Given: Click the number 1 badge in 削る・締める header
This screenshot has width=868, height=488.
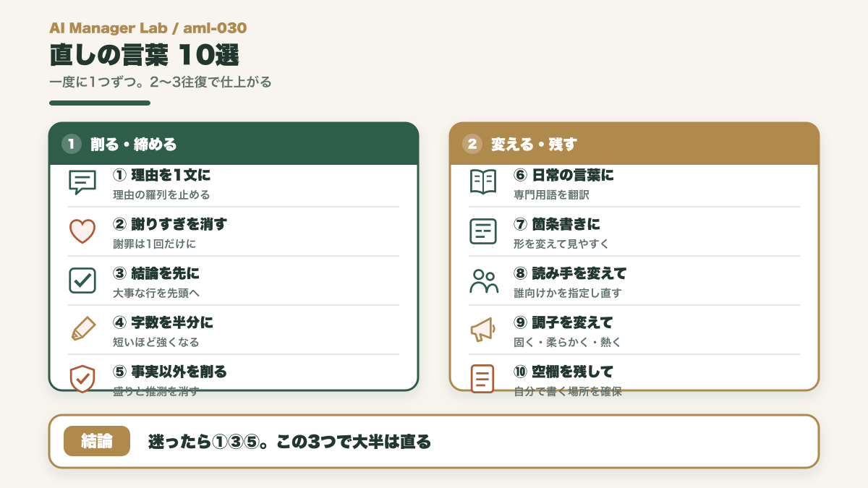Looking at the screenshot, I should click(71, 144).
